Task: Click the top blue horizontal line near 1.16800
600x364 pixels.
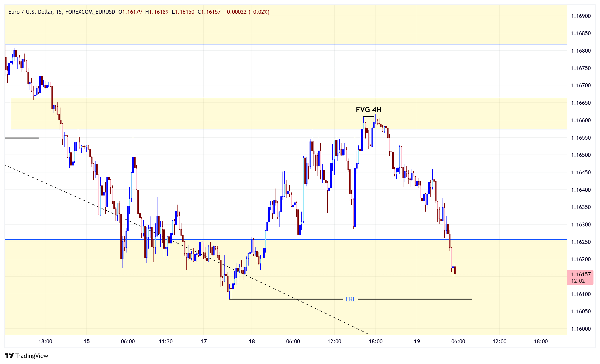Action: click(x=286, y=44)
